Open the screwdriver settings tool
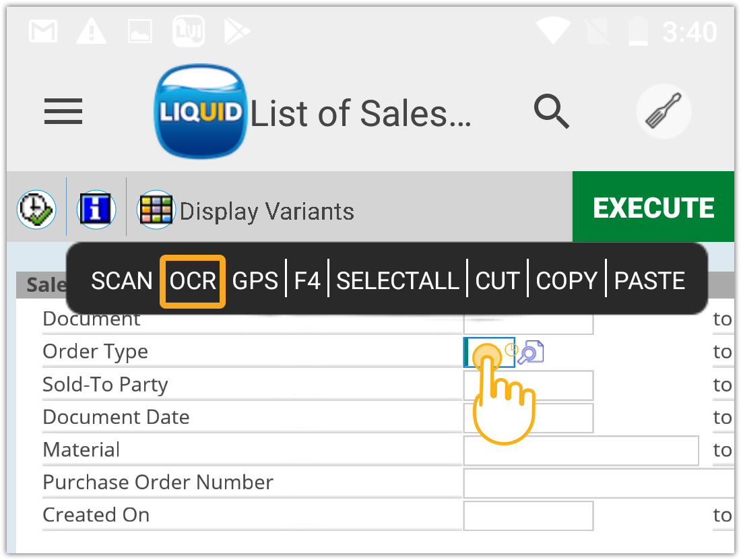Screen dimensions: 741x560 [664, 111]
